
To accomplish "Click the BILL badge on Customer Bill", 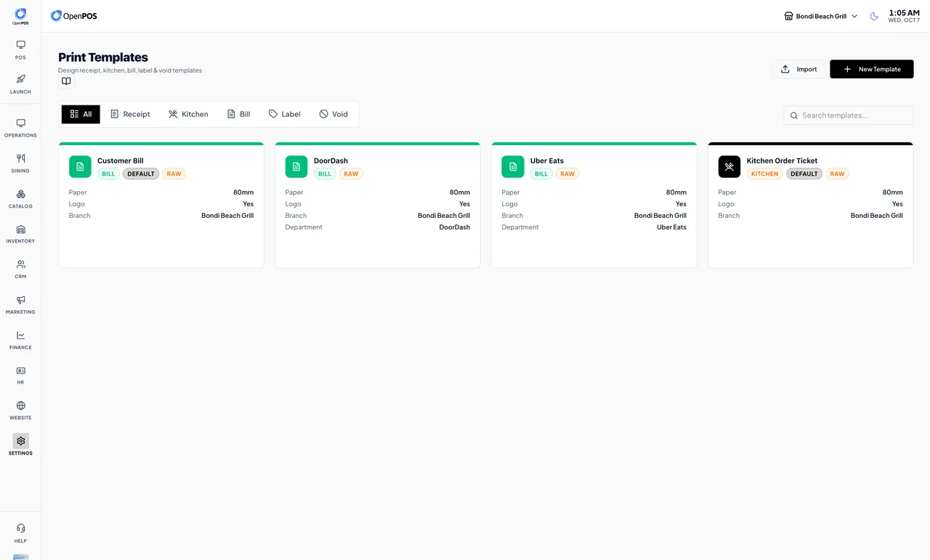I will tap(108, 174).
